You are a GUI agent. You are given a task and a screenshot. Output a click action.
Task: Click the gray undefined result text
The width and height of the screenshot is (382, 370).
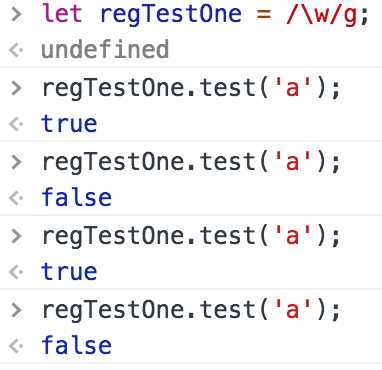(105, 50)
